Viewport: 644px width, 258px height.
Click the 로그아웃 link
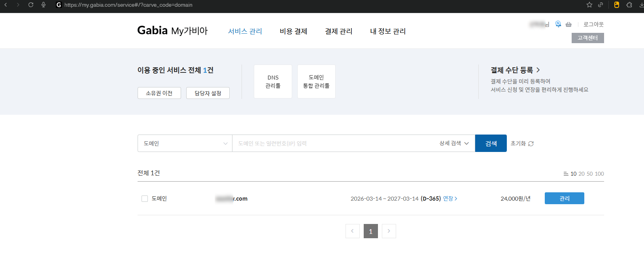click(x=593, y=24)
